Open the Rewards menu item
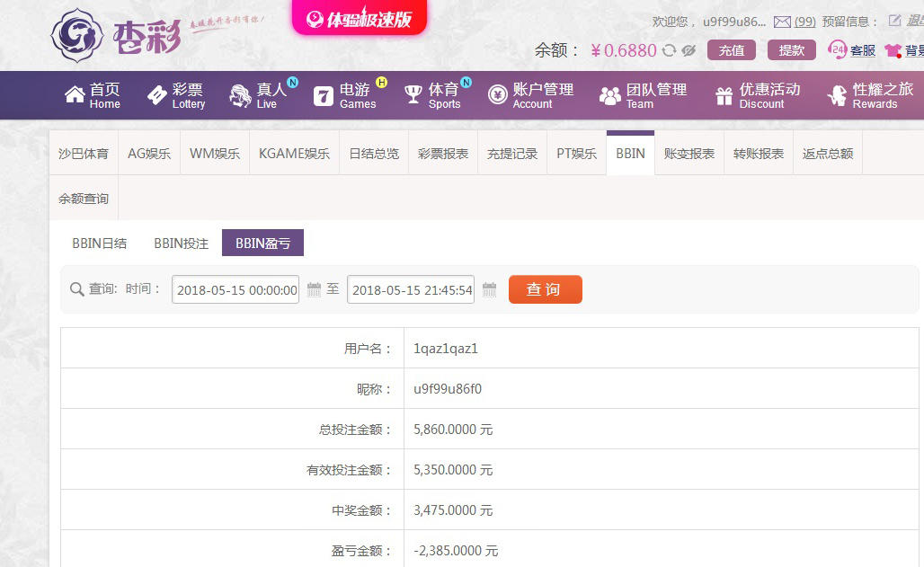 tap(870, 95)
